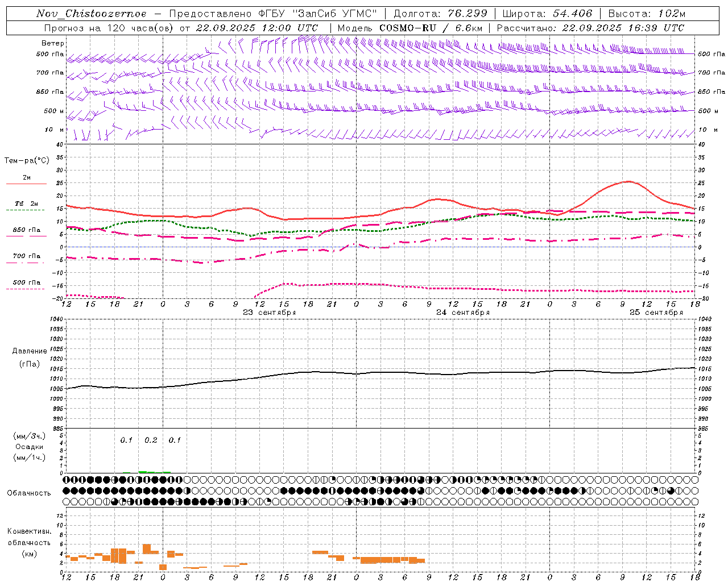Click the 10 м wind level label at left
Screen dimensions: 728x582
55,130
